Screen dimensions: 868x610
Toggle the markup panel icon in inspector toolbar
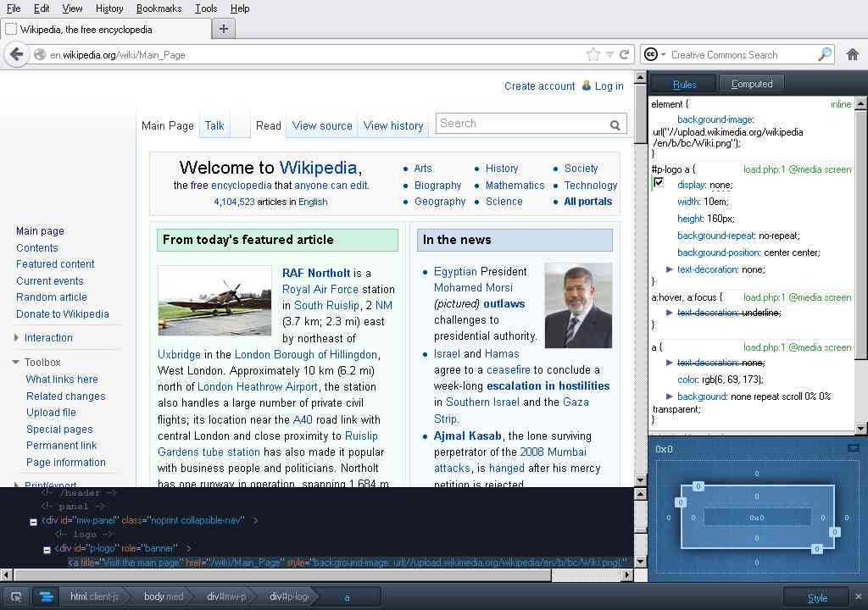point(46,596)
